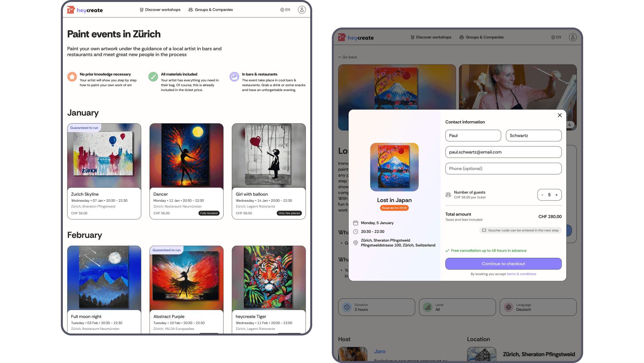Screen dimensions: 644x363
Task: Click the globe icon next to EN
Action: pos(281,10)
